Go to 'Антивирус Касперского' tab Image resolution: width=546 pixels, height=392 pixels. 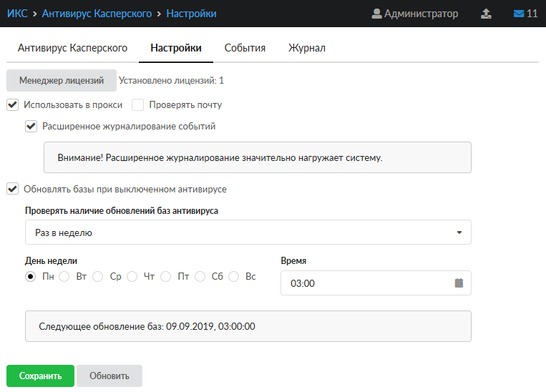coord(72,48)
